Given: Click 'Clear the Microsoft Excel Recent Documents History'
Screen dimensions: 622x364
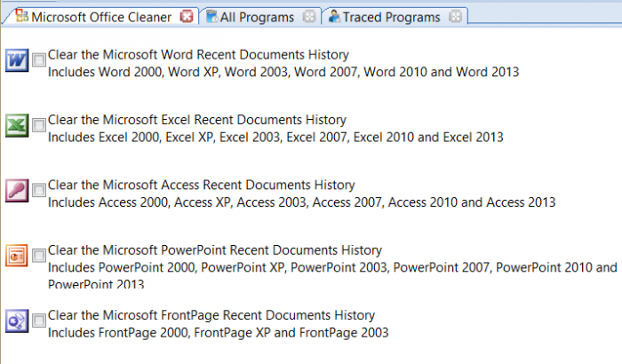Looking at the screenshot, I should (197, 119).
